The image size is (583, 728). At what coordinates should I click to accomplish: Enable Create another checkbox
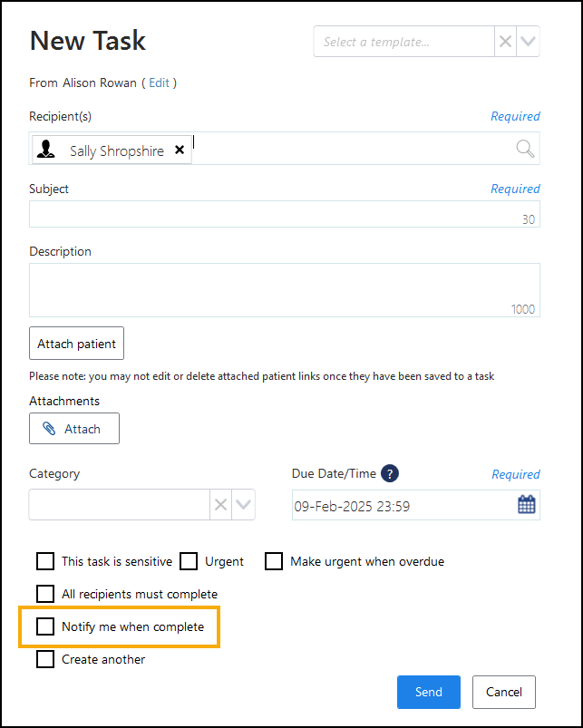click(x=45, y=659)
